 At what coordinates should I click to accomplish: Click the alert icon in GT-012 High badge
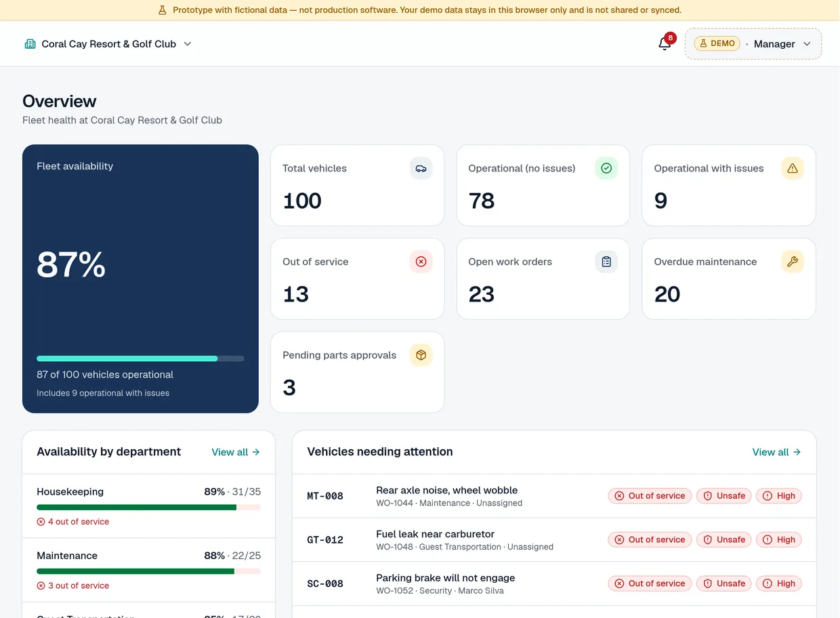pos(768,540)
